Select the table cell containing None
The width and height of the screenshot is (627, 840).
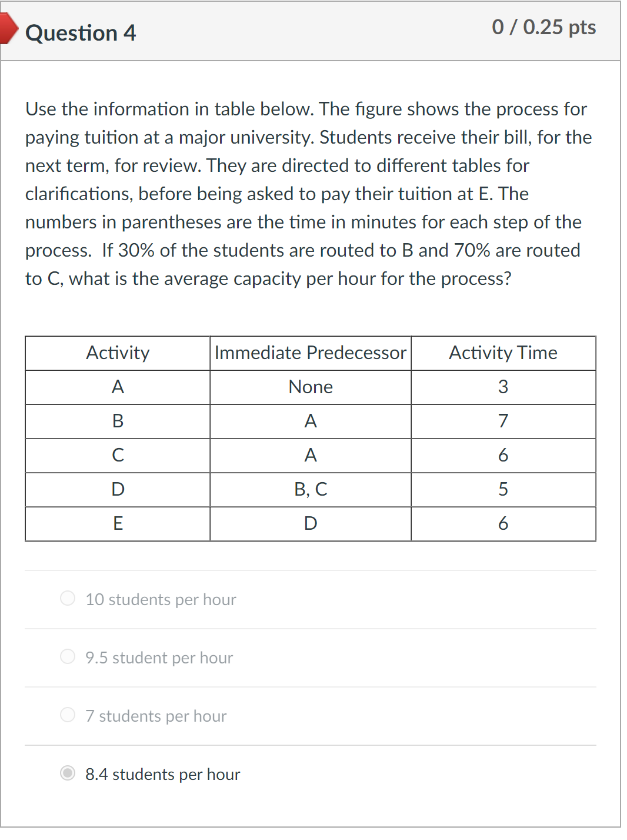[311, 387]
